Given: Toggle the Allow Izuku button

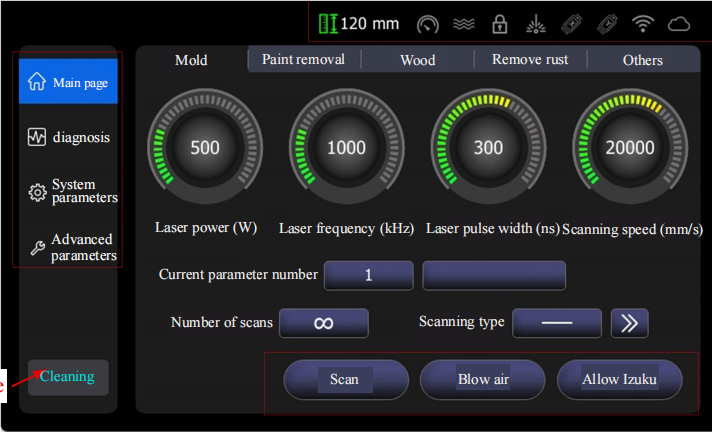Looking at the screenshot, I should [619, 380].
